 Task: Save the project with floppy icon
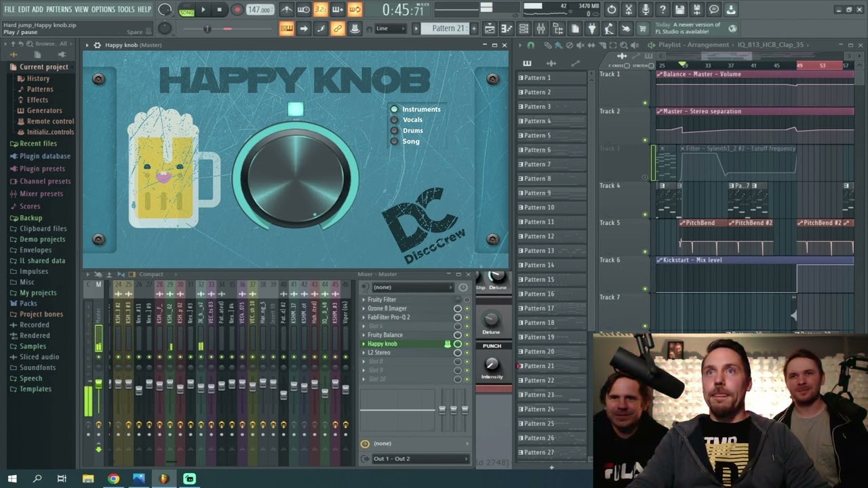(679, 9)
